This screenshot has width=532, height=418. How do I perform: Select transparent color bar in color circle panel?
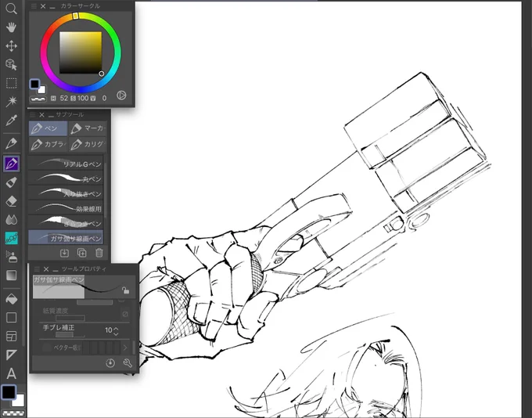38,99
